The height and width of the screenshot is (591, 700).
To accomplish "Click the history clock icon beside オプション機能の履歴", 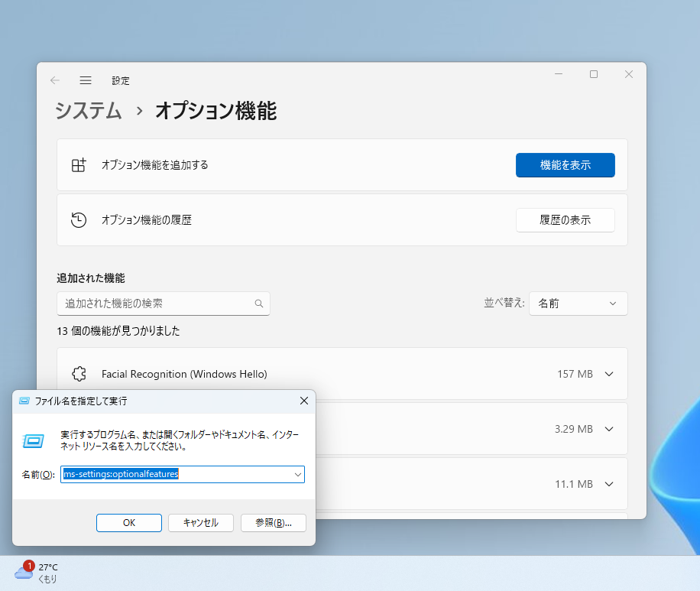I will coord(79,219).
